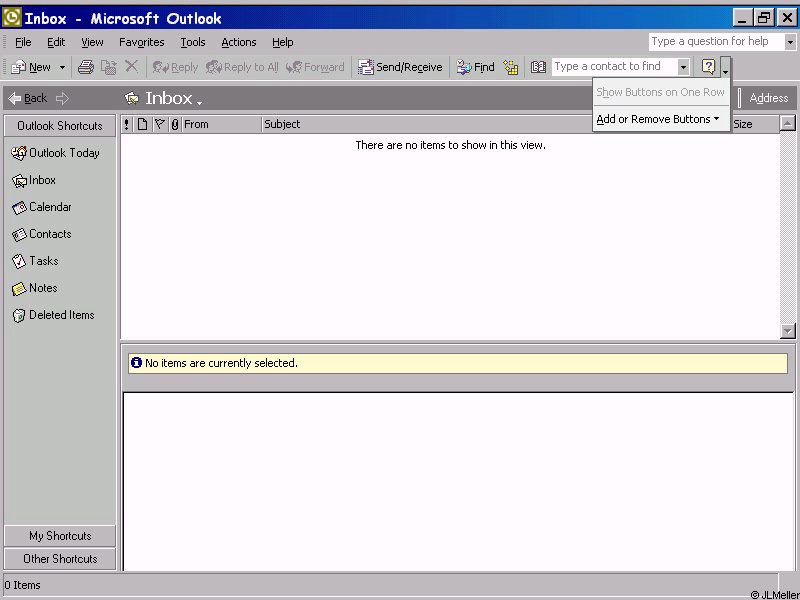Click the Microsoft Outlook Help icon
800x600 pixels.
709,67
